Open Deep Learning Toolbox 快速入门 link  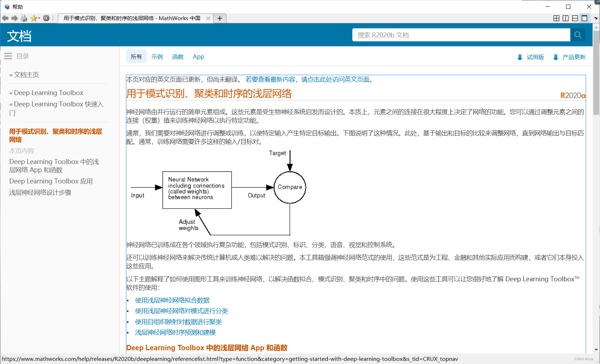57,108
